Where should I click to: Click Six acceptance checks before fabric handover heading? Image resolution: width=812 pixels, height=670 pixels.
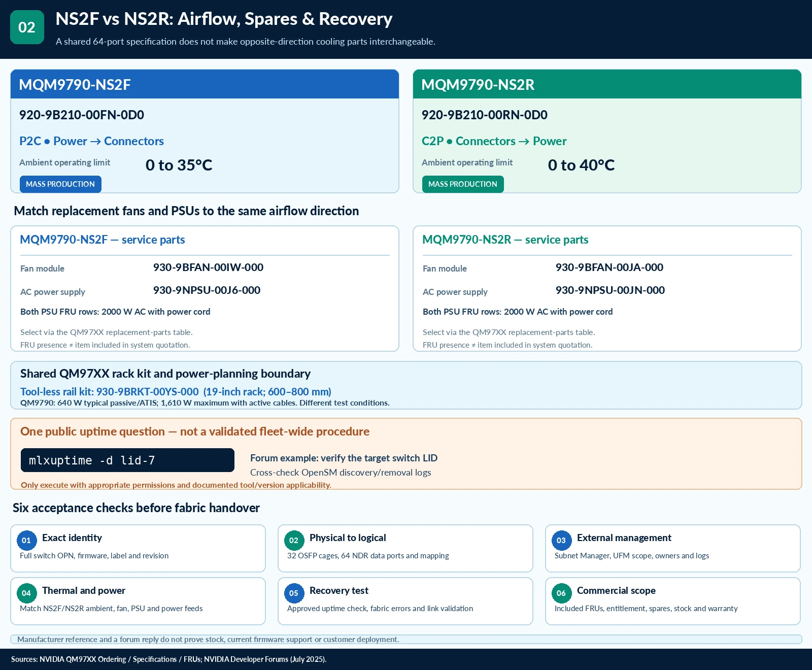pos(136,508)
